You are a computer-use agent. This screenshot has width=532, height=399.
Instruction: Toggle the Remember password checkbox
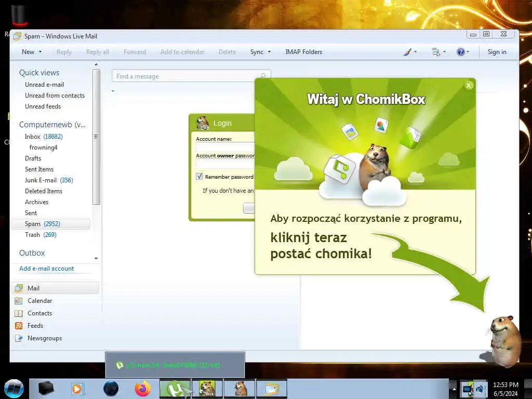tap(199, 177)
